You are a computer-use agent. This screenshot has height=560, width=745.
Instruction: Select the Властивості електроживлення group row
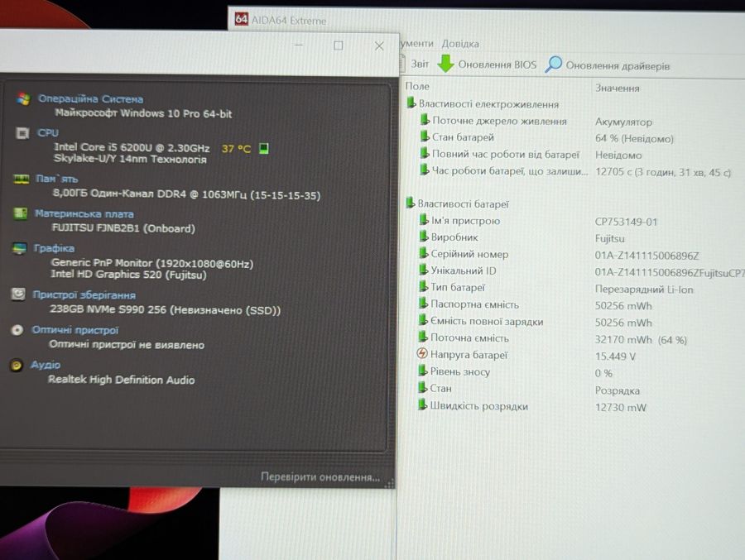coord(488,104)
